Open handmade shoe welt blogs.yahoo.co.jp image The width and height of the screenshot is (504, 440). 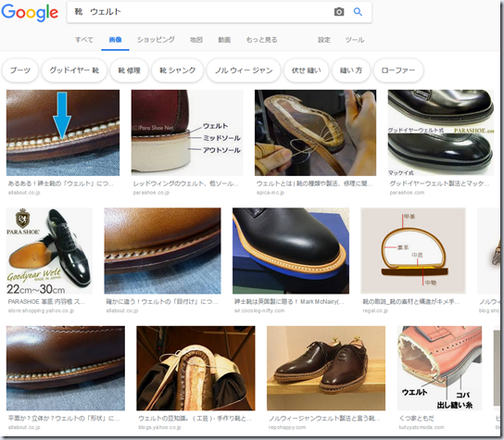coord(195,369)
